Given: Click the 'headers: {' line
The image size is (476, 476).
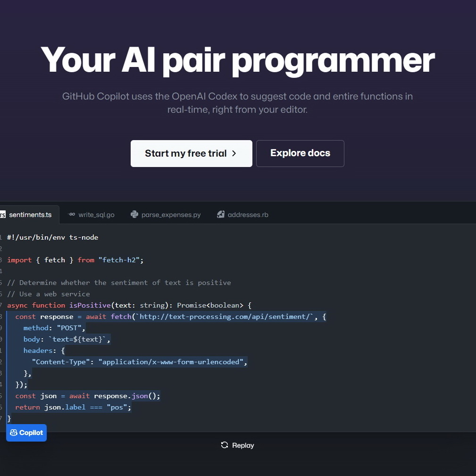Looking at the screenshot, I should (x=44, y=351).
